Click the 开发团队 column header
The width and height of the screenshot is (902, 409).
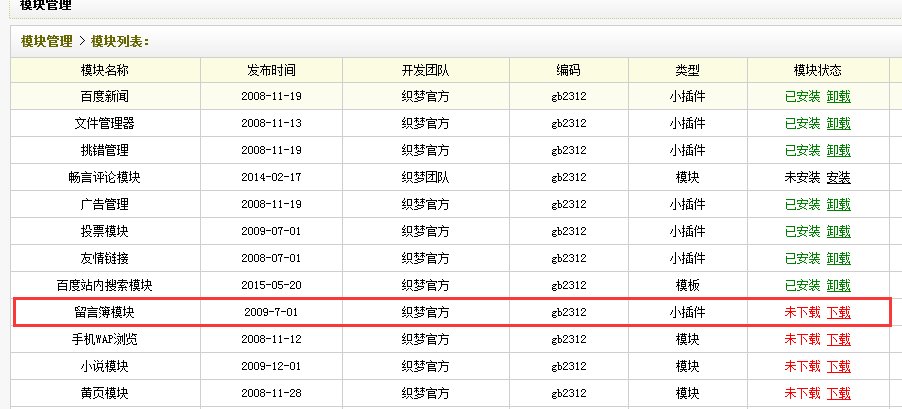click(425, 70)
